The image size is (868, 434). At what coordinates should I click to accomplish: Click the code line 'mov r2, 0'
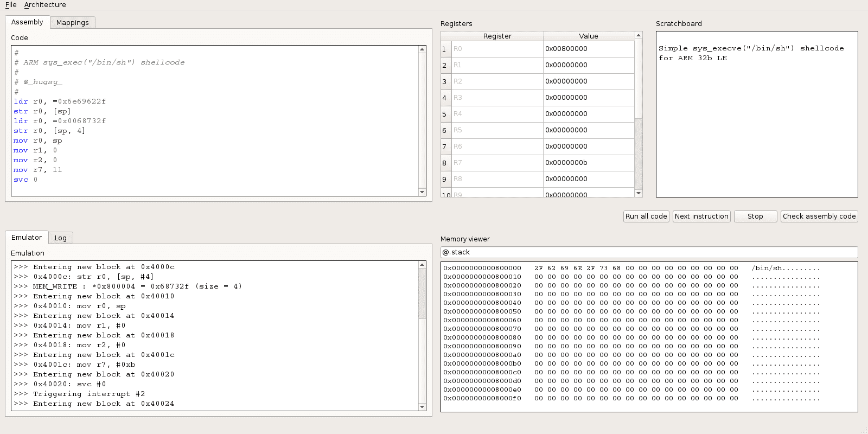click(35, 160)
